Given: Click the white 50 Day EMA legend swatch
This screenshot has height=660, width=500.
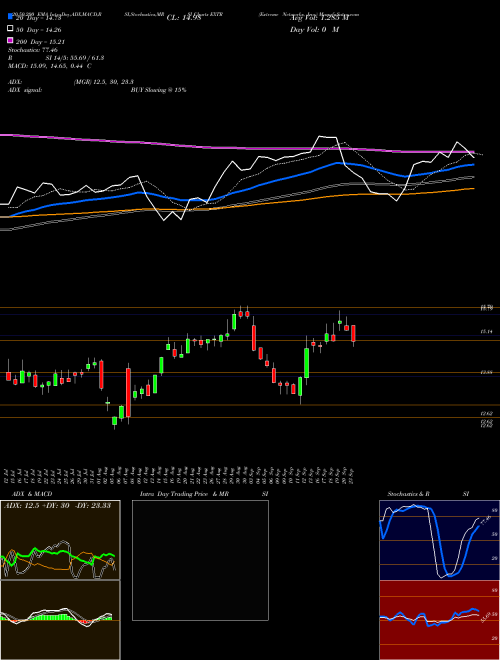Looking at the screenshot, I should [11, 29].
